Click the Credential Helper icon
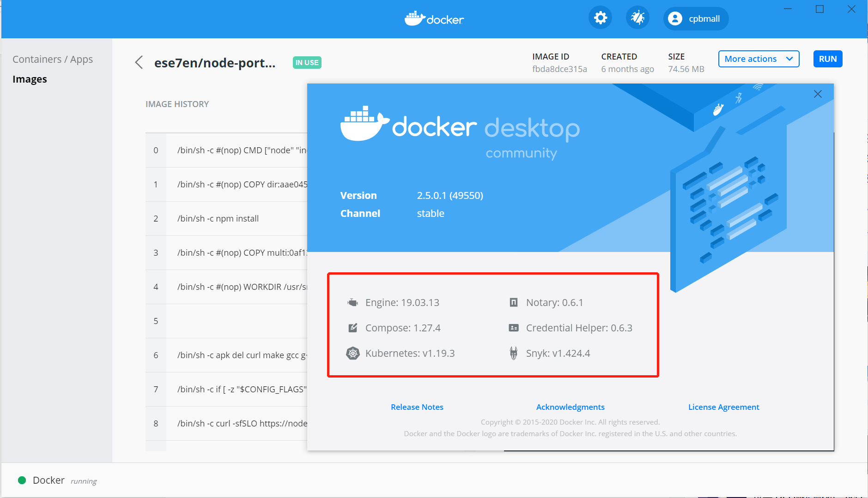The width and height of the screenshot is (868, 498). pyautogui.click(x=513, y=328)
